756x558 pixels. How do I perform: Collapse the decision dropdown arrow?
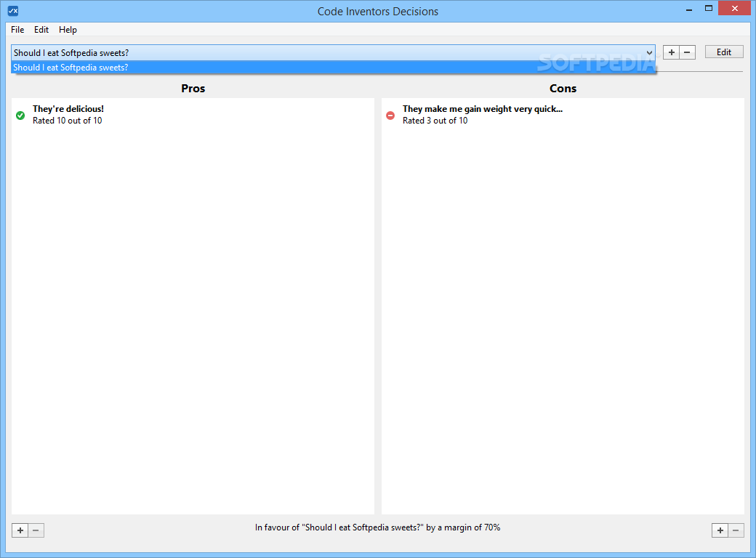coord(649,52)
